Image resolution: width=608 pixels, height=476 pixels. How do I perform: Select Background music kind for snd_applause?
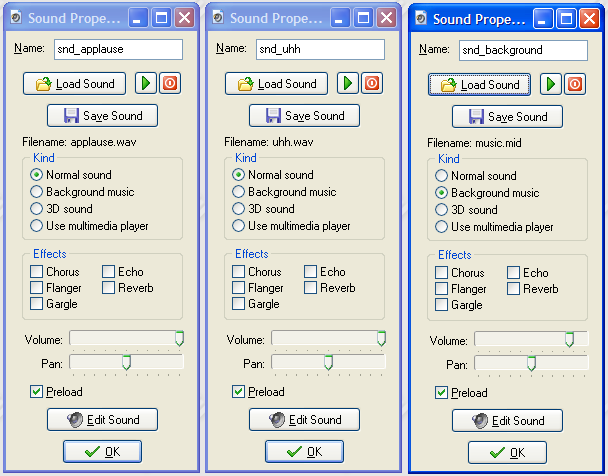tap(37, 192)
